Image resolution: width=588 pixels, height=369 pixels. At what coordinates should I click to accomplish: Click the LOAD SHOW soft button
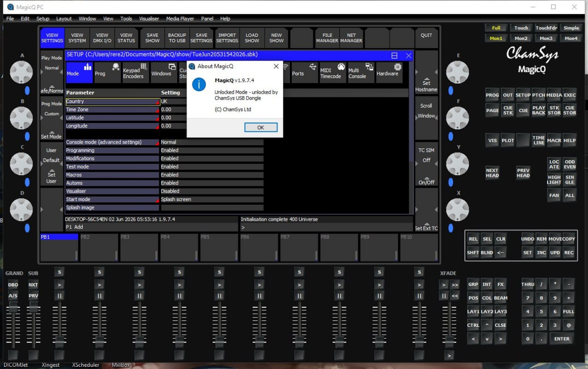[252, 38]
